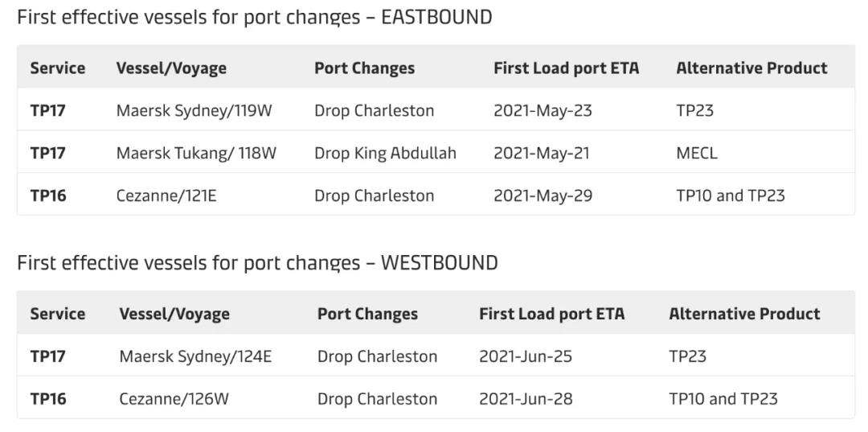
Task: Select the Maersk Sydney/119W vessel cell
Action: 194,110
